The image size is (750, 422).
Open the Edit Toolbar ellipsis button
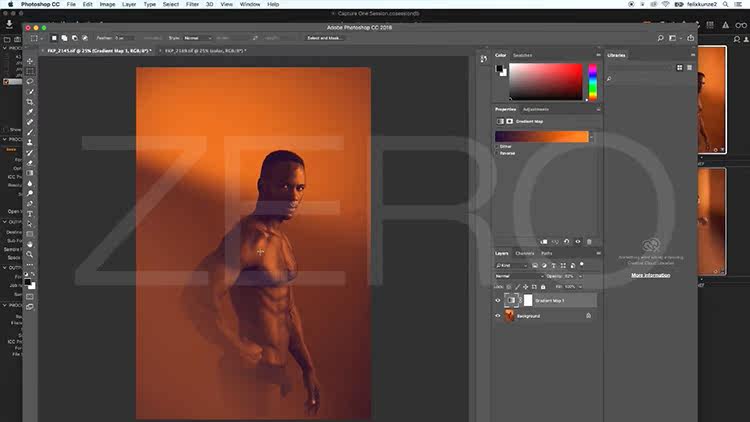pos(30,265)
